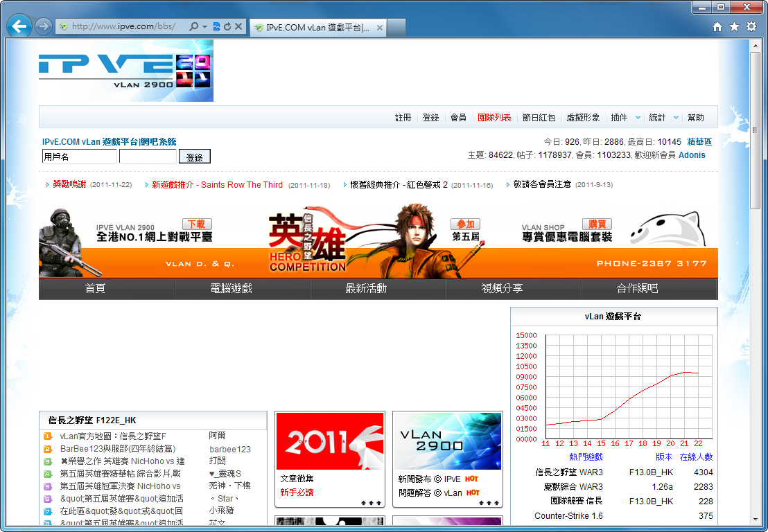Toggle the Compatibility View icon

pyautogui.click(x=216, y=26)
